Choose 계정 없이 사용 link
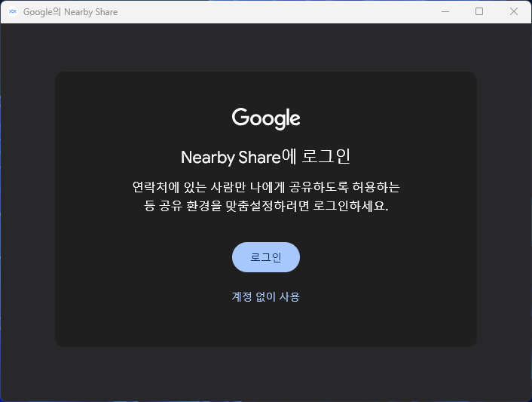 [266, 296]
